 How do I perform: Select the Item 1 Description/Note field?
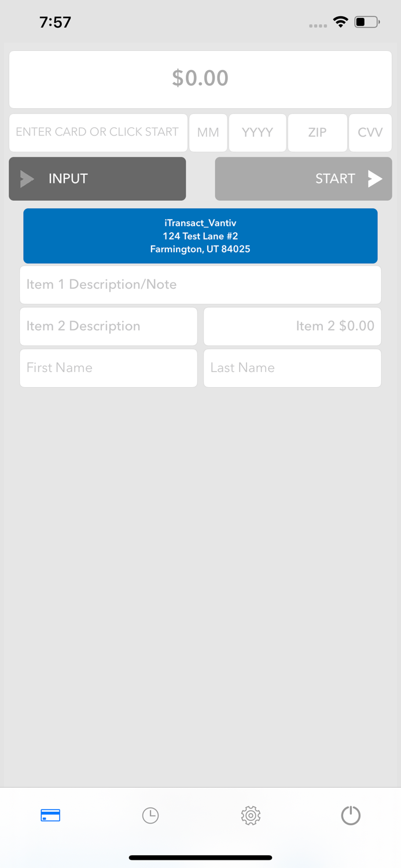[200, 284]
